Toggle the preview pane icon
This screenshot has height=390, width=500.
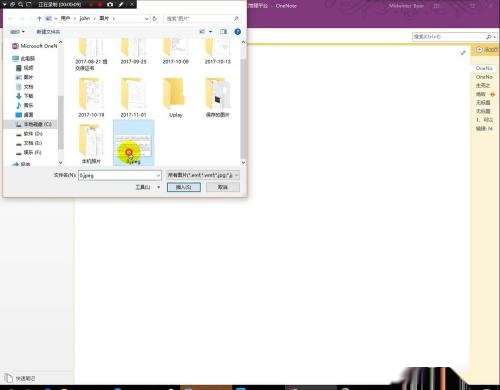tap(223, 32)
